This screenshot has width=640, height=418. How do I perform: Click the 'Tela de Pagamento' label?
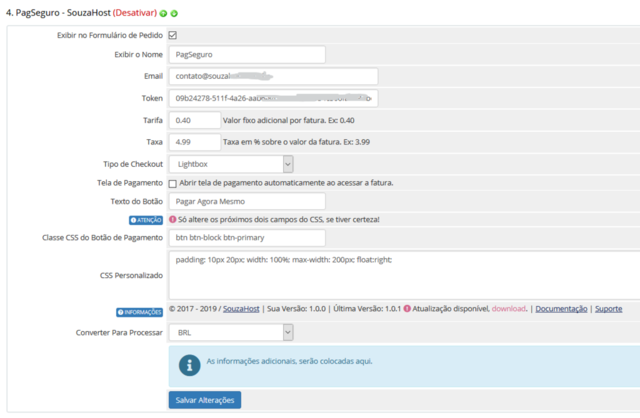130,183
